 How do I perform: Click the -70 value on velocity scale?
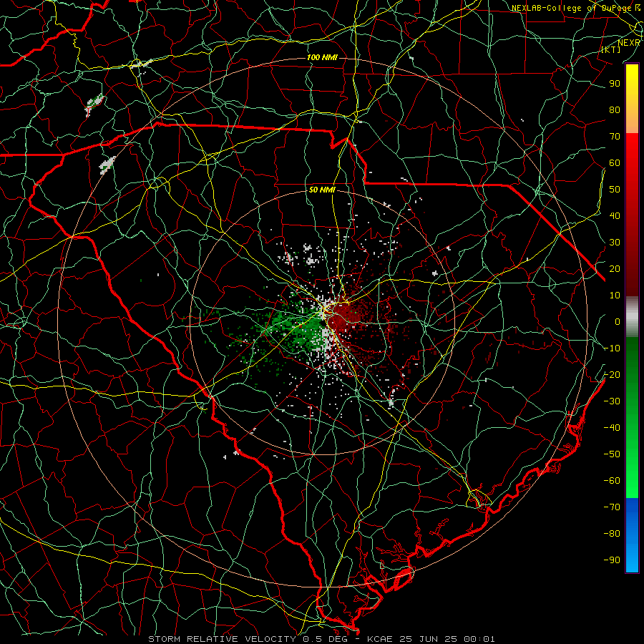612,507
